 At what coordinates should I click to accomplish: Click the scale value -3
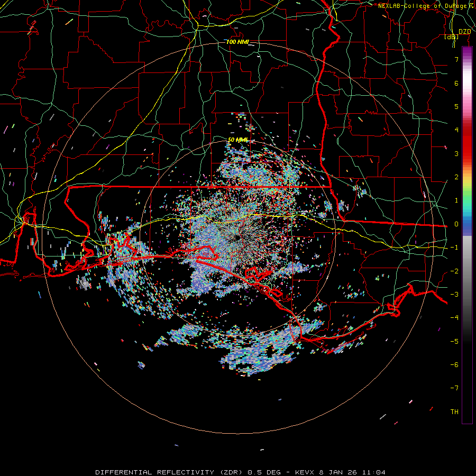coord(454,295)
